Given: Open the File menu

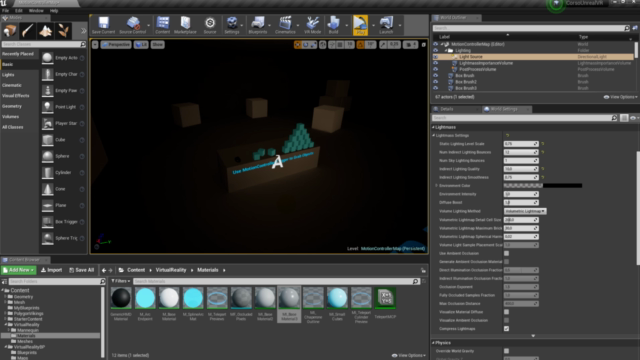Looking at the screenshot, I should (5, 11).
